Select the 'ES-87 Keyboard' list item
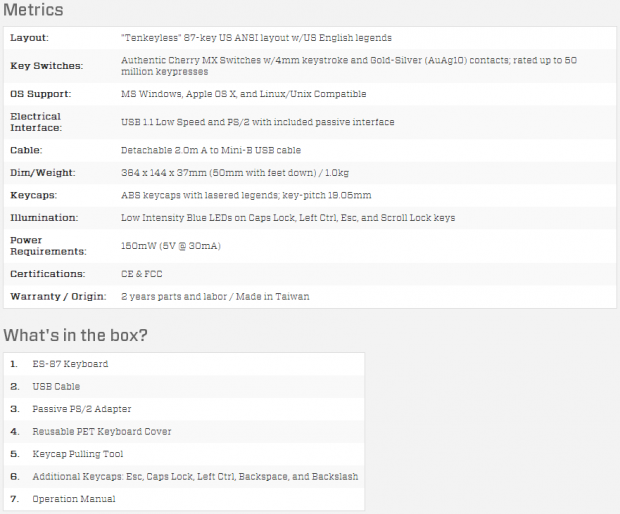The image size is (620, 514). [x=70, y=364]
